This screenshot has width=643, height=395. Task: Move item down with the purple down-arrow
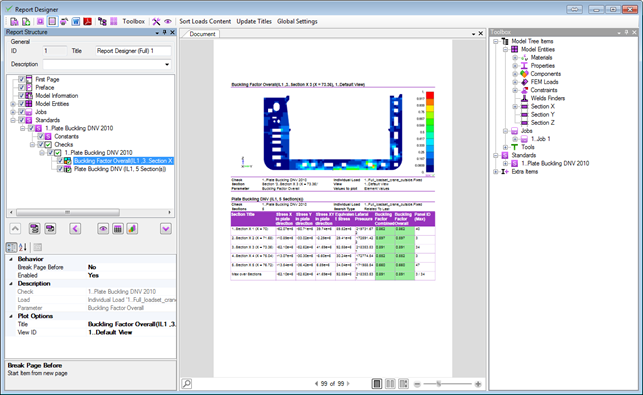click(166, 228)
